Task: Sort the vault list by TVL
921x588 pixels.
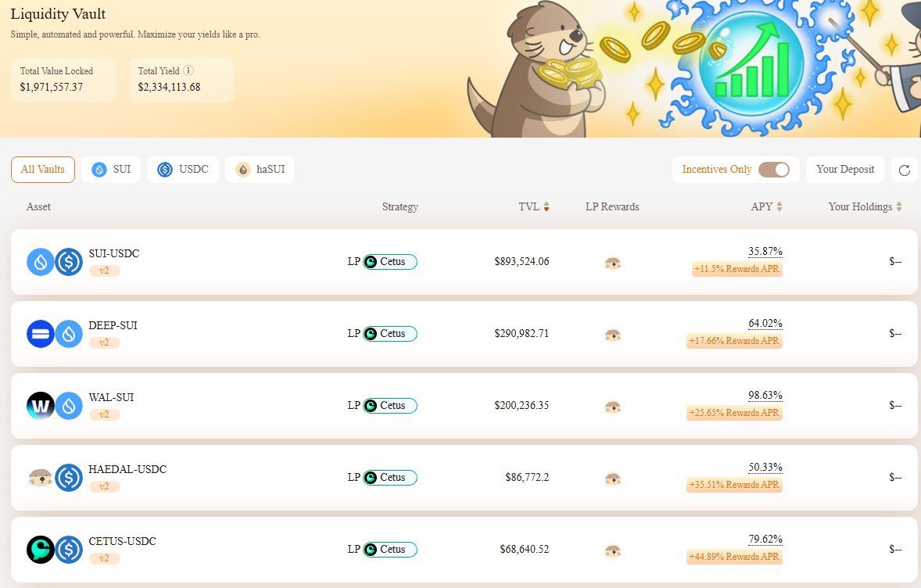Action: [x=546, y=207]
